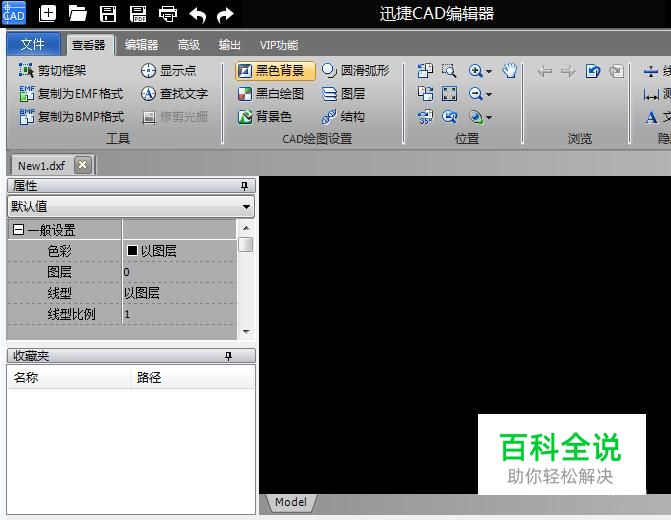This screenshot has height=520, width=671.
Task: Copy as BMP format (复制为BMP格式)
Action: [71, 116]
